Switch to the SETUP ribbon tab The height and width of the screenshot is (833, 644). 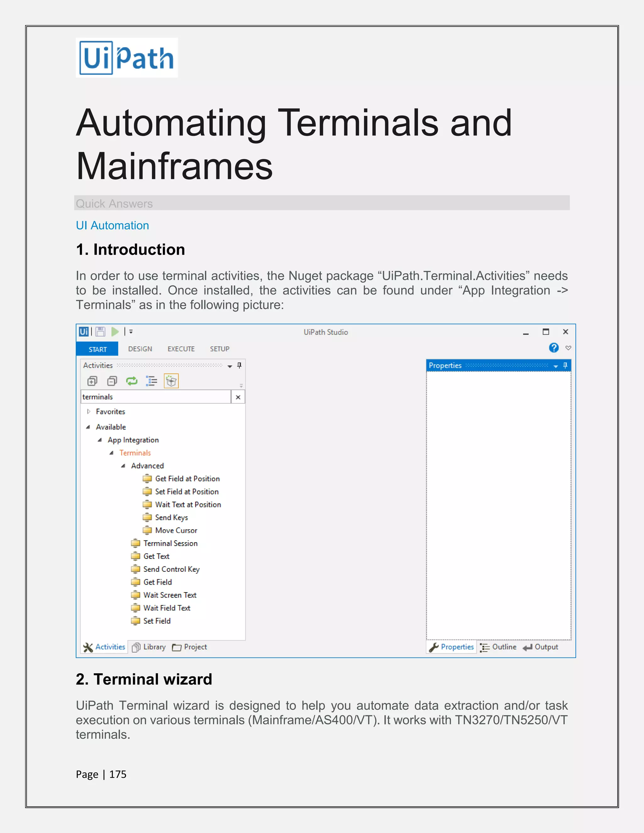click(x=220, y=349)
